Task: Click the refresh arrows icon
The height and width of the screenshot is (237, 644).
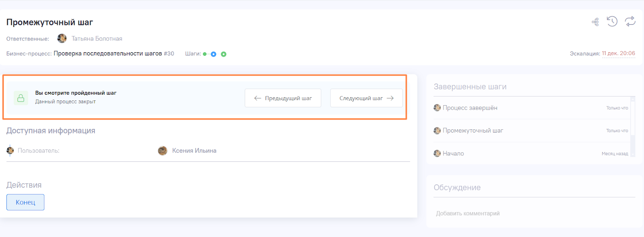Action: tap(630, 21)
